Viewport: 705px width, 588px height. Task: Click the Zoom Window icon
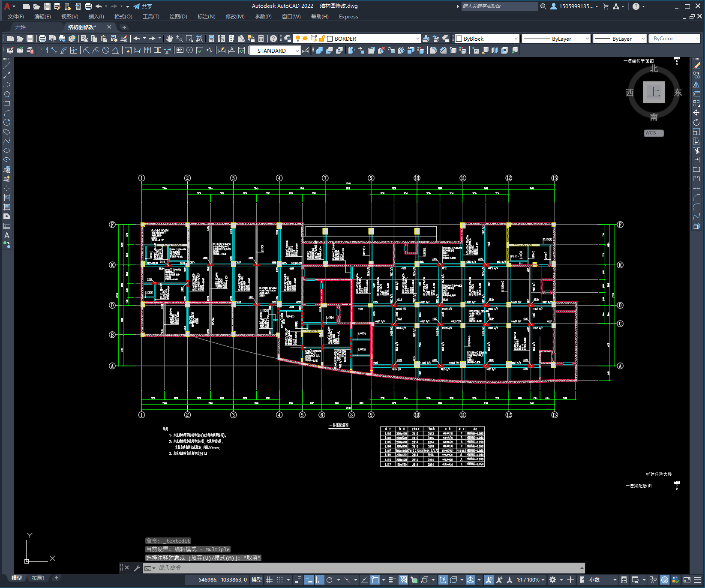click(x=189, y=39)
